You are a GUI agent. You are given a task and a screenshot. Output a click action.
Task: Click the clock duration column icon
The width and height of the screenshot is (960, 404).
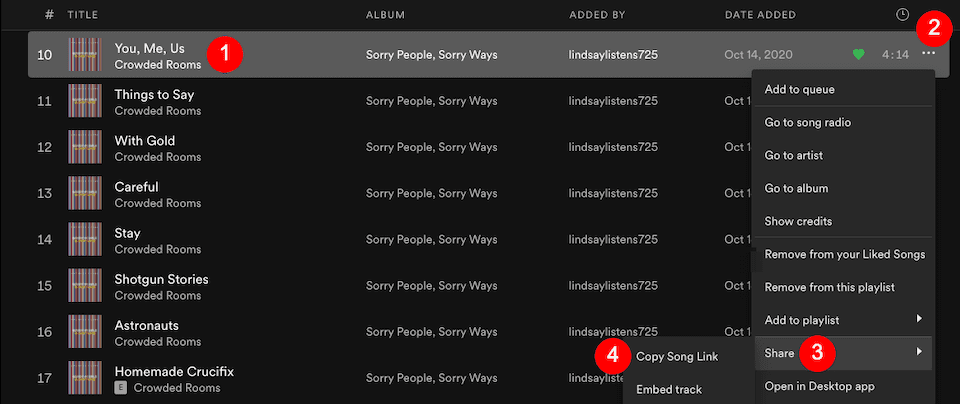902,15
